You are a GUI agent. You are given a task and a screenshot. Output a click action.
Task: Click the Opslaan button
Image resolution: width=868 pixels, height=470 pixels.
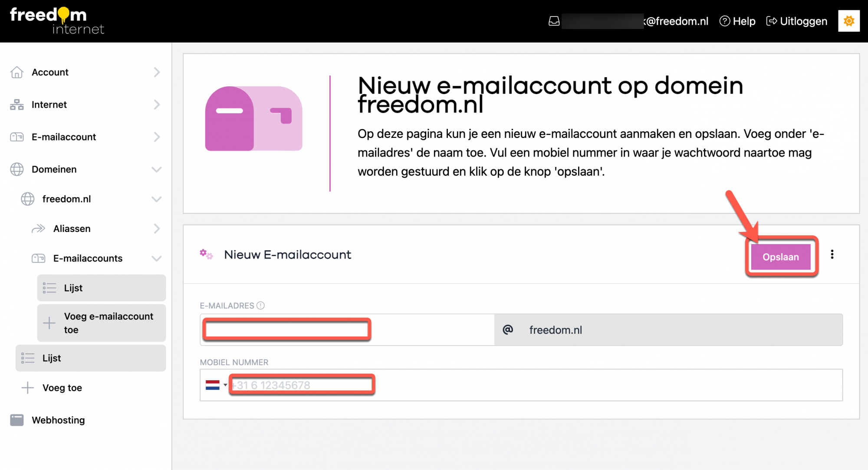pos(781,257)
